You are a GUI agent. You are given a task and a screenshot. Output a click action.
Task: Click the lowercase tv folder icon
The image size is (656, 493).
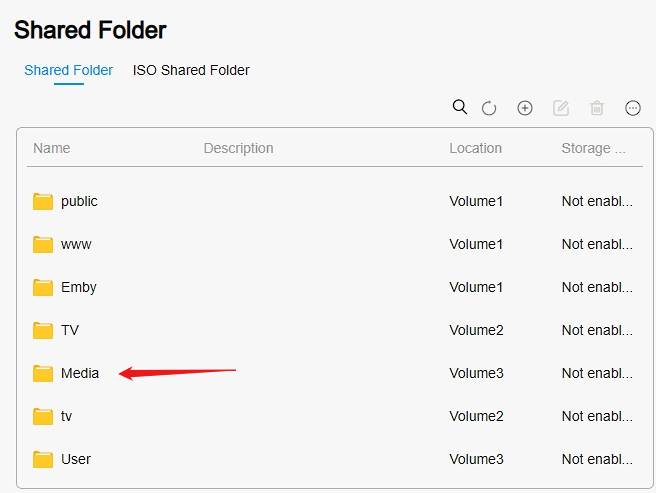click(43, 416)
